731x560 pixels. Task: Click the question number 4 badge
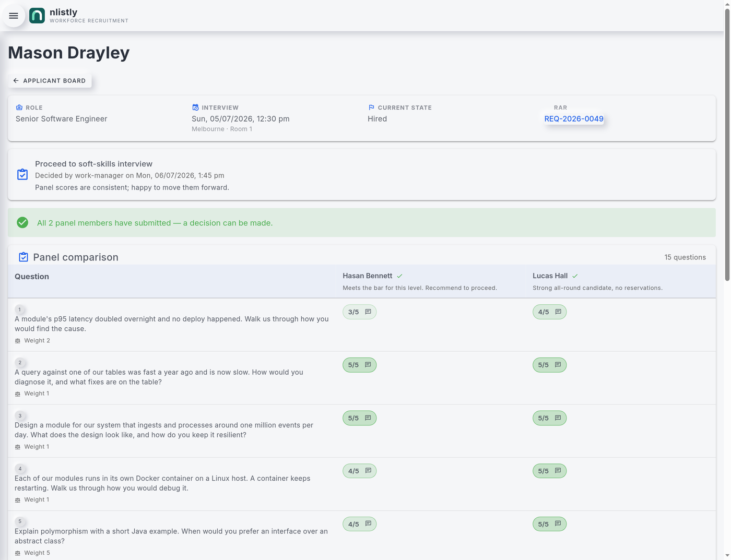[x=20, y=469]
